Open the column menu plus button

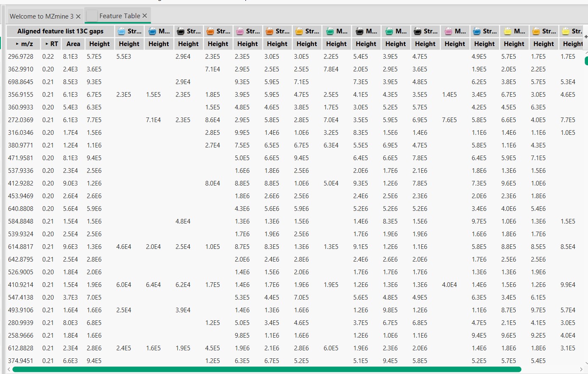click(585, 37)
